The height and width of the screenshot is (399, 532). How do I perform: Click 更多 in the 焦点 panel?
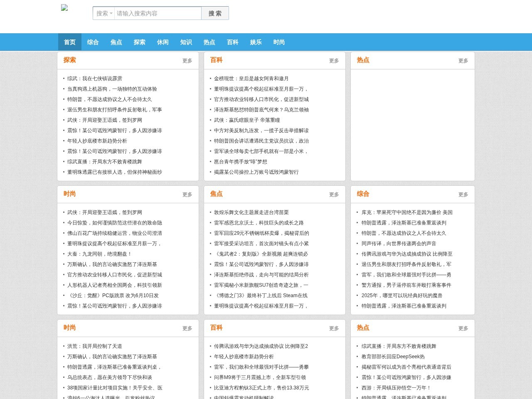334,195
